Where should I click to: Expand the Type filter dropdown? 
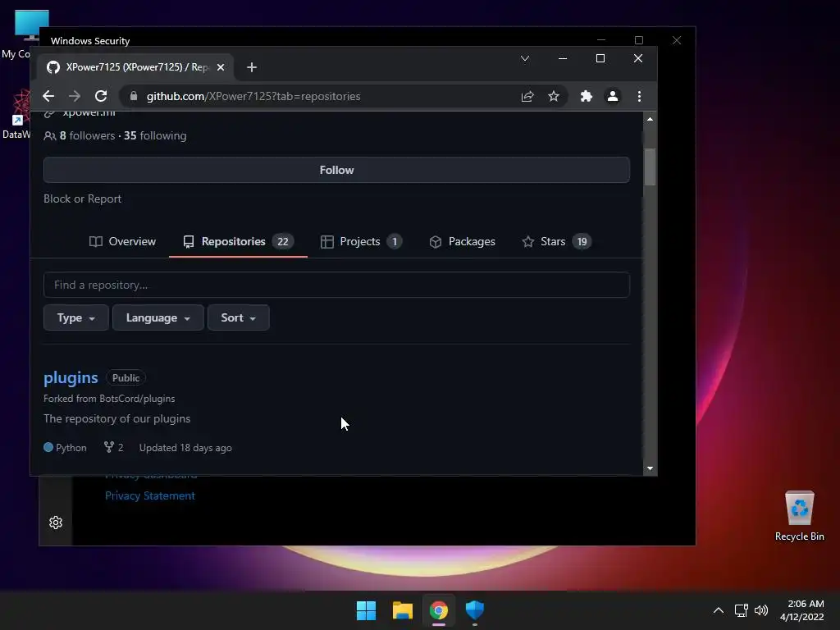76,317
